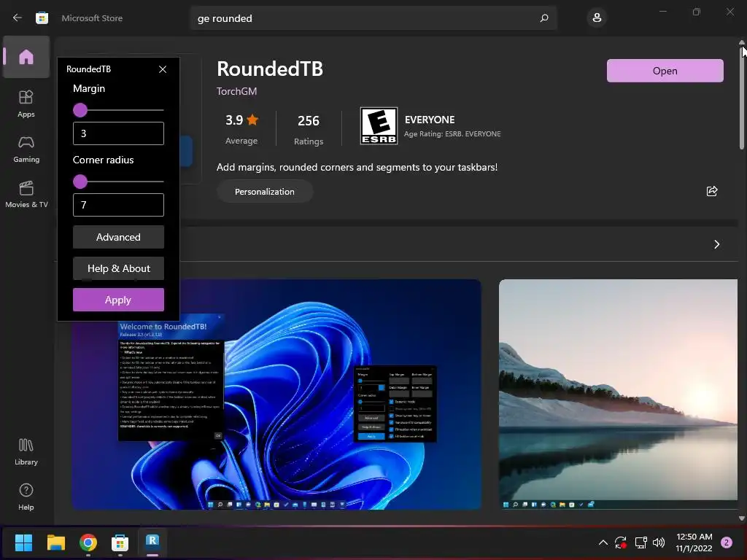Open the Gaming section in sidebar

click(x=26, y=149)
